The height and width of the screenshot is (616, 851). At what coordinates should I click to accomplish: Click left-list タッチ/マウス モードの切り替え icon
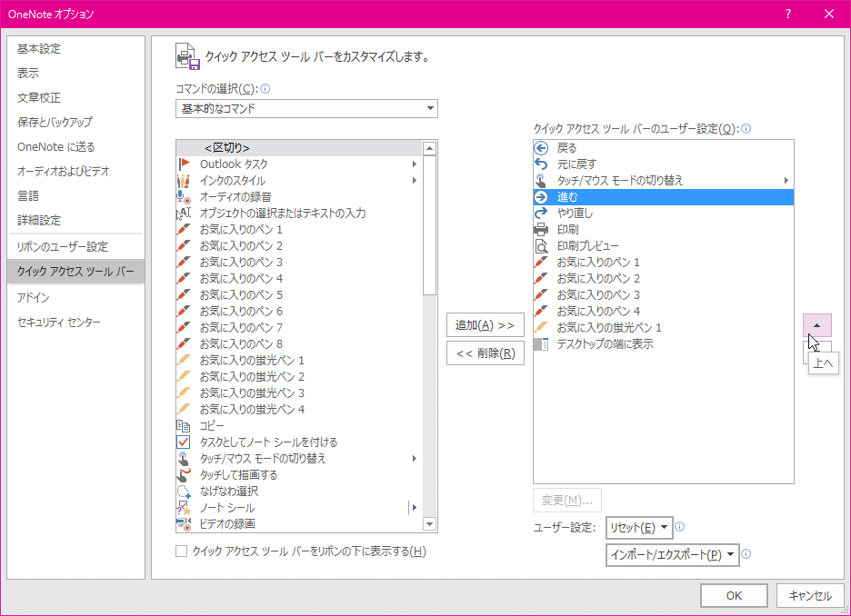pyautogui.click(x=185, y=458)
